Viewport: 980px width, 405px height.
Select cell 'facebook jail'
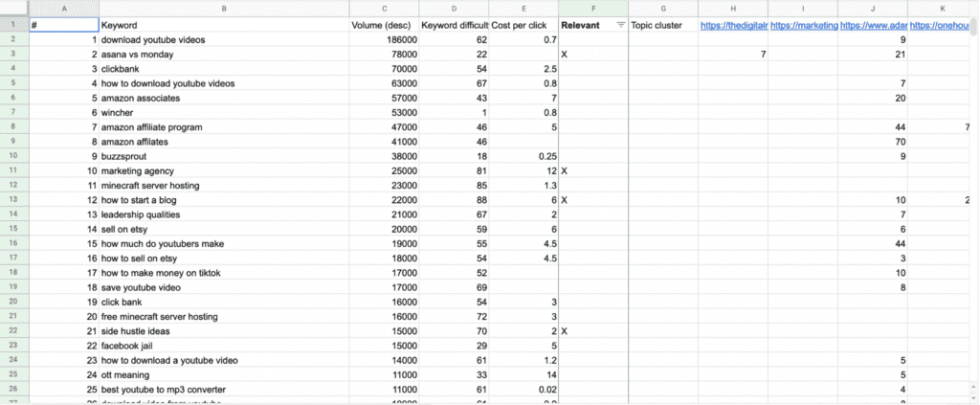pyautogui.click(x=224, y=346)
